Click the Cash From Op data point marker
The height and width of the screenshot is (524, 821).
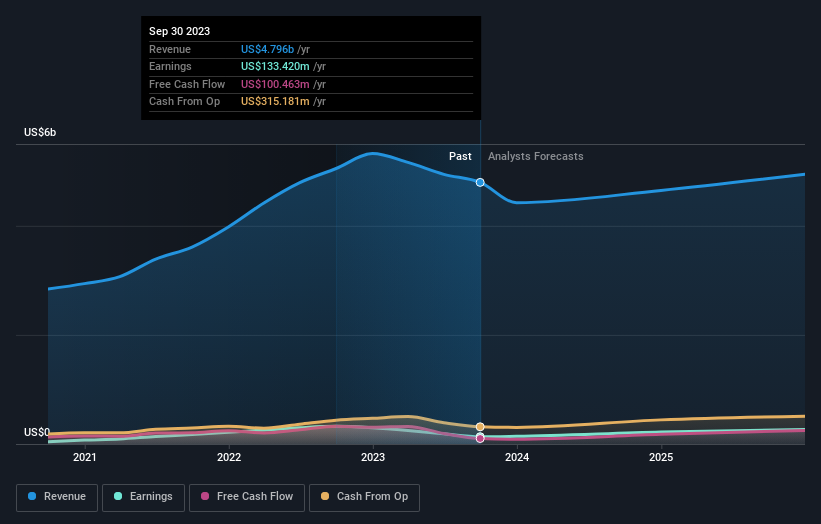point(480,427)
